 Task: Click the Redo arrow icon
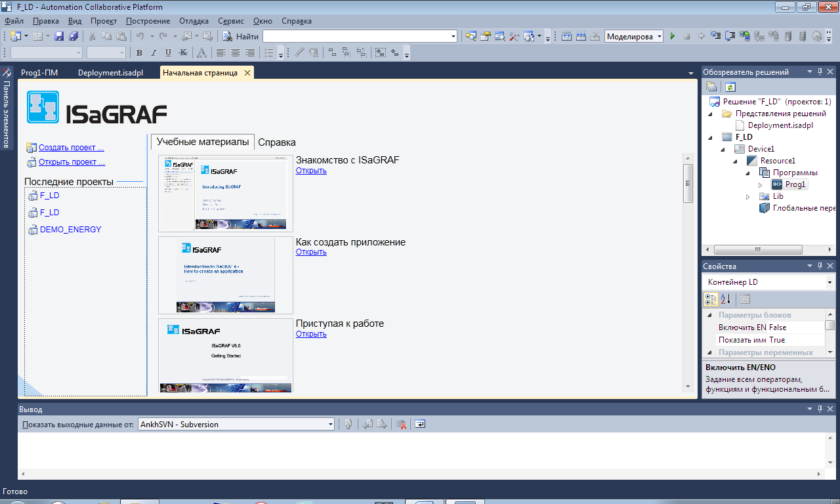click(x=163, y=36)
